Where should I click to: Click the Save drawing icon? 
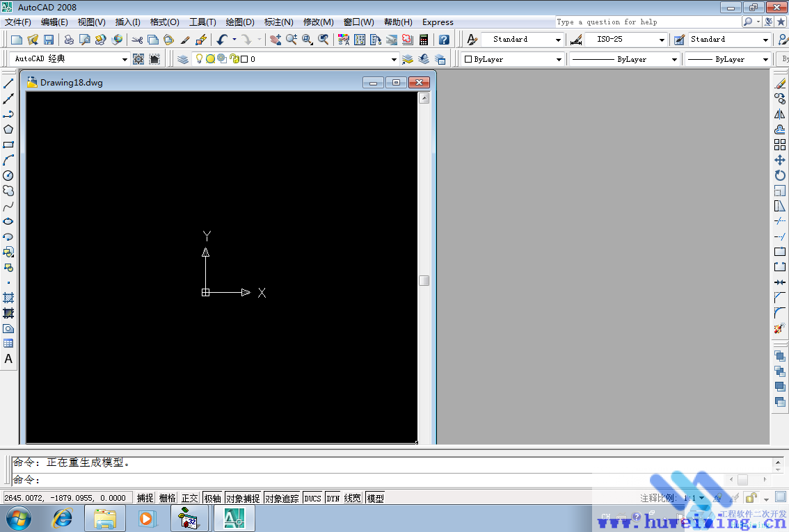49,40
